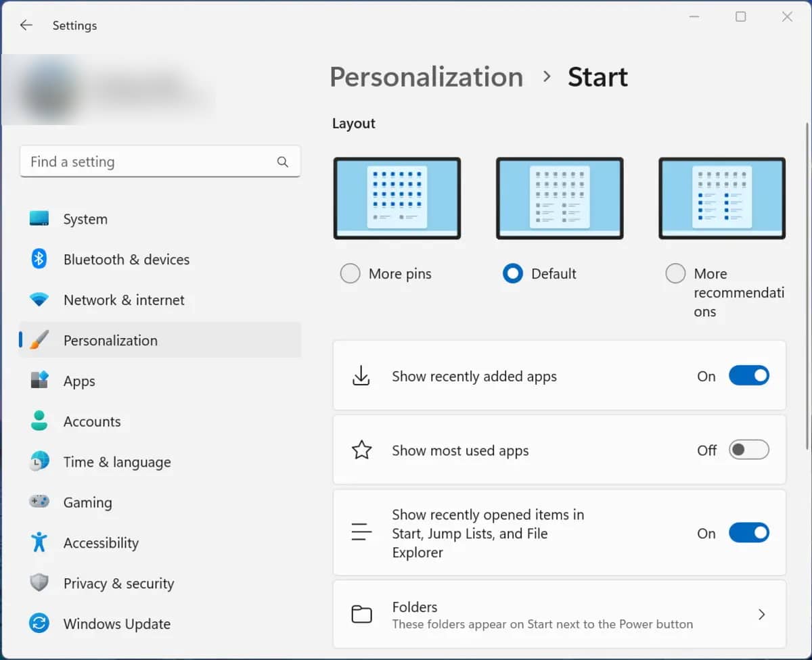Open Gaming settings
This screenshot has width=812, height=660.
coord(88,502)
